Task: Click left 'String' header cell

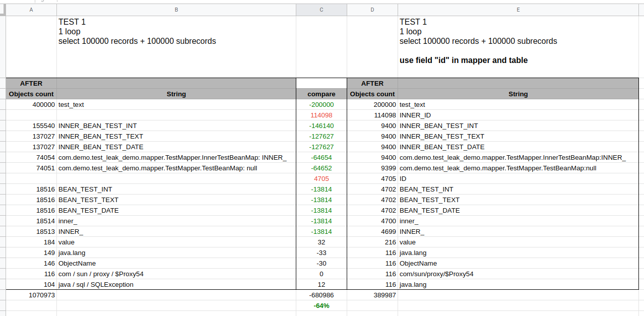Action: pyautogui.click(x=176, y=94)
